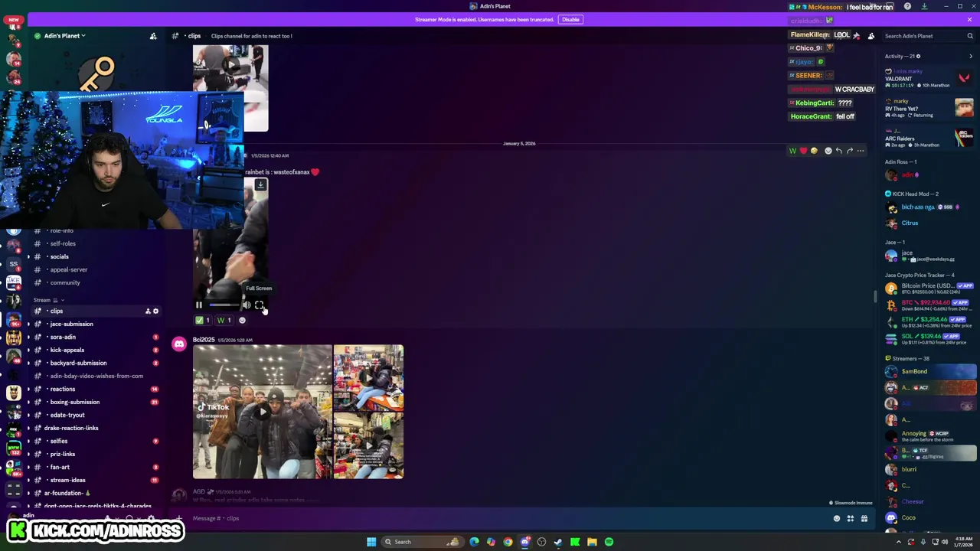Open Activity settings gear
980x551 pixels.
pos(918,56)
